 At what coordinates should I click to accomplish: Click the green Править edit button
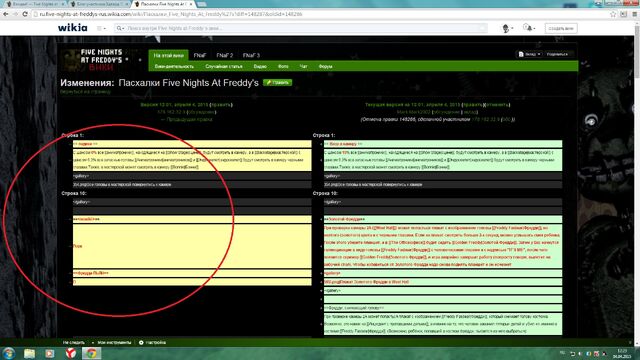point(278,82)
